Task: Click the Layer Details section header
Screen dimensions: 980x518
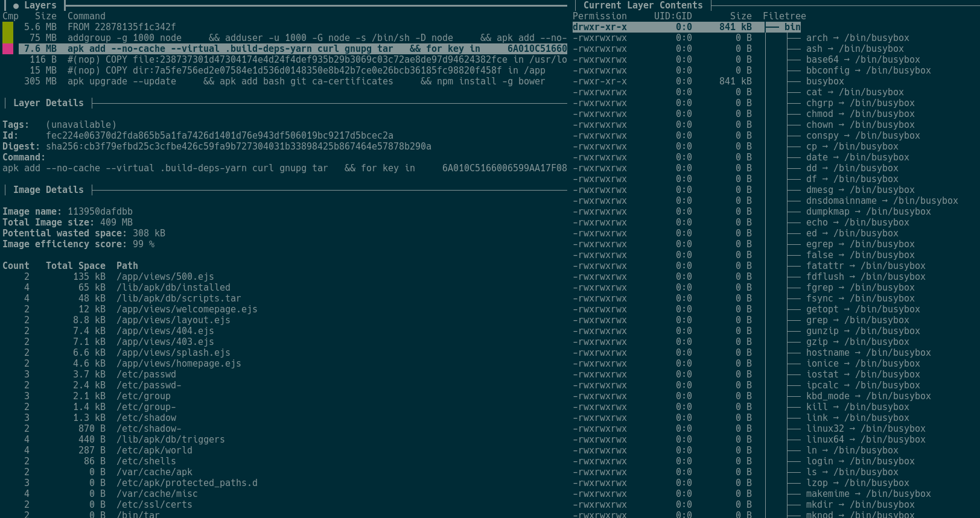Action: coord(48,103)
